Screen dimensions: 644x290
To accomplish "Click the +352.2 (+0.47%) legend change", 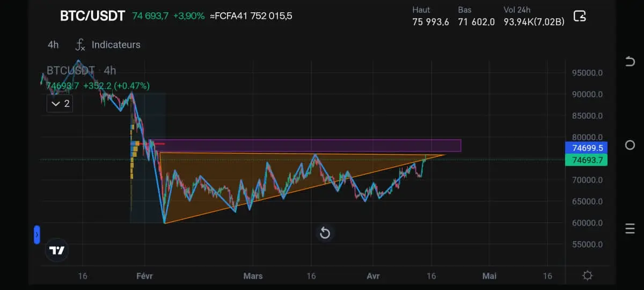I will (116, 86).
